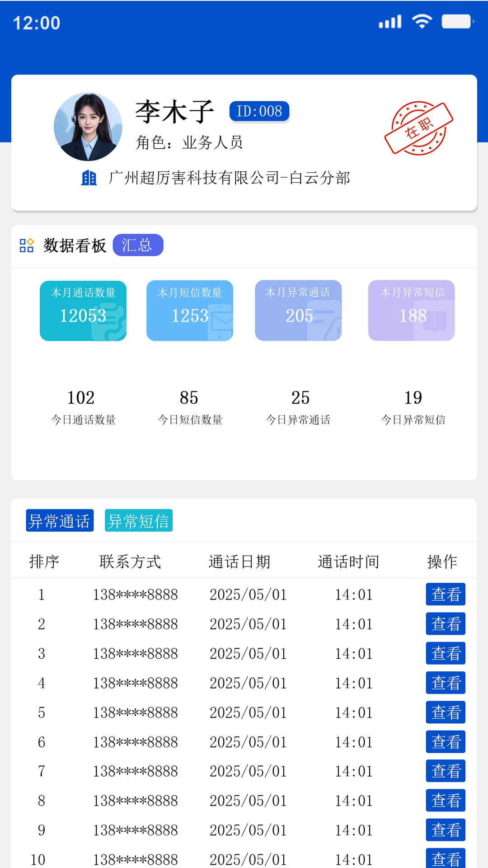Viewport: 488px width, 868px height.
Task: Switch to the 异常短信 tab
Action: pyautogui.click(x=139, y=520)
